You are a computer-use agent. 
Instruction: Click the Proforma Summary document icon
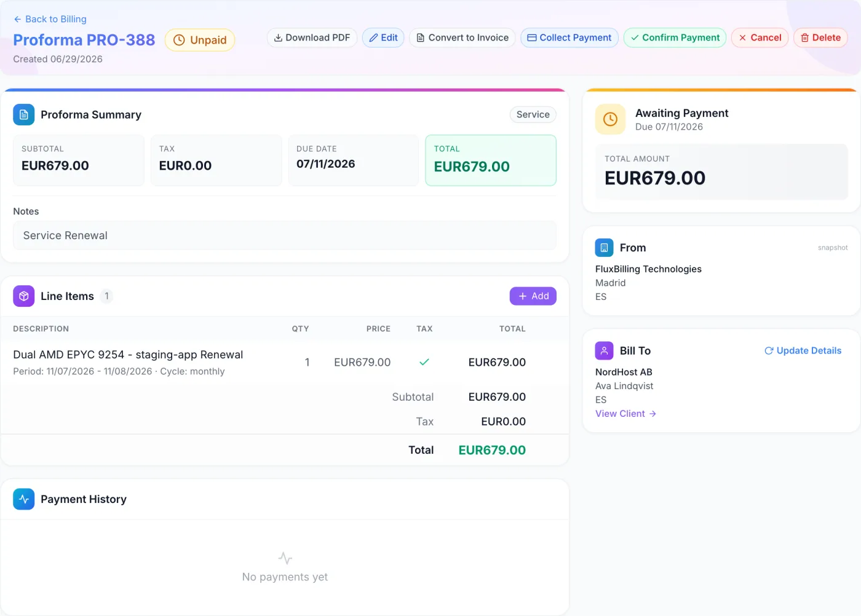[x=24, y=115]
